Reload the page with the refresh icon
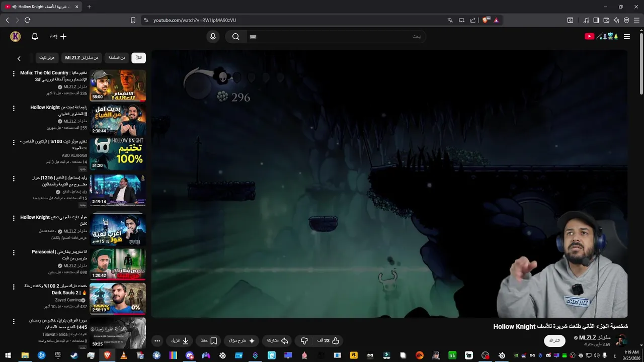The width and height of the screenshot is (644, 362). 27,20
